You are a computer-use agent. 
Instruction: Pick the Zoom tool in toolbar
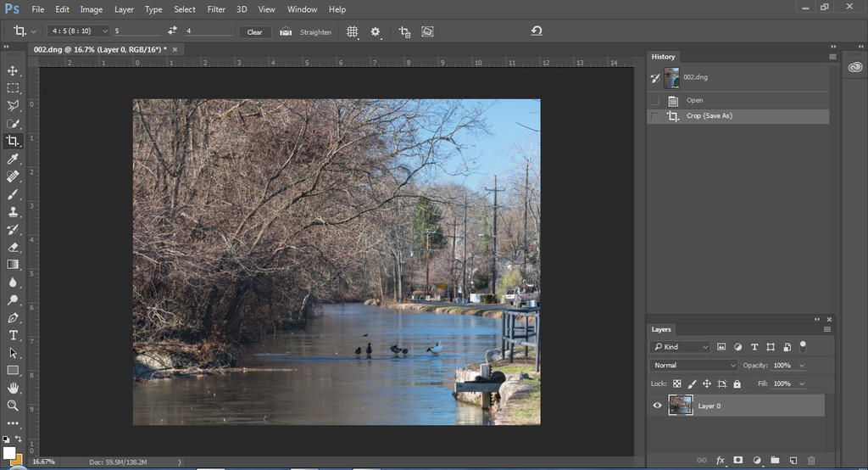[x=13, y=406]
